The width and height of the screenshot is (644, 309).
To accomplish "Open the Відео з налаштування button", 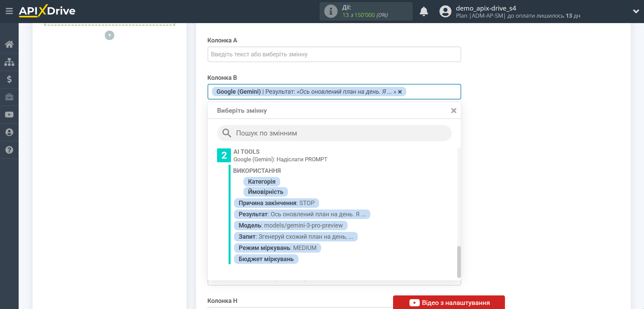I will point(449,303).
